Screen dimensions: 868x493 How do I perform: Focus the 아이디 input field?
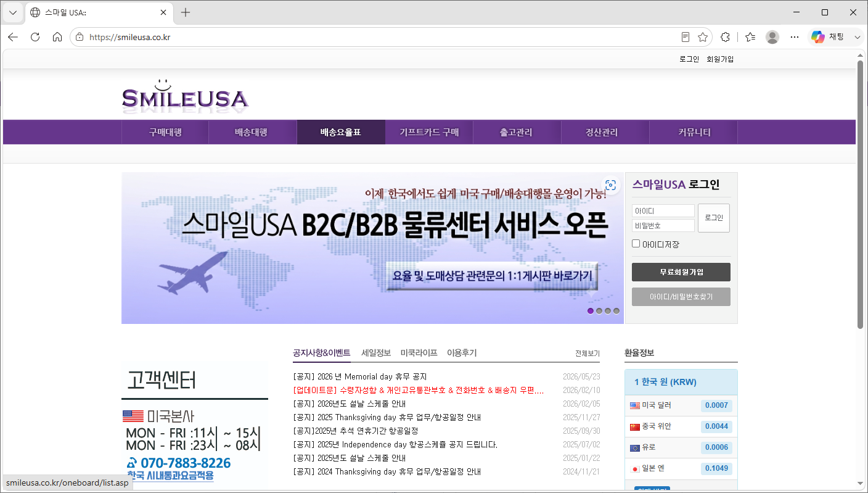(x=663, y=211)
